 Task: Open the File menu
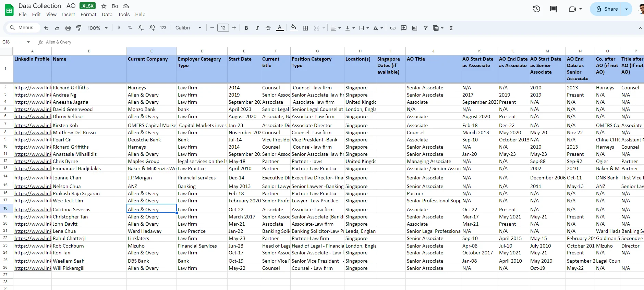click(x=23, y=14)
